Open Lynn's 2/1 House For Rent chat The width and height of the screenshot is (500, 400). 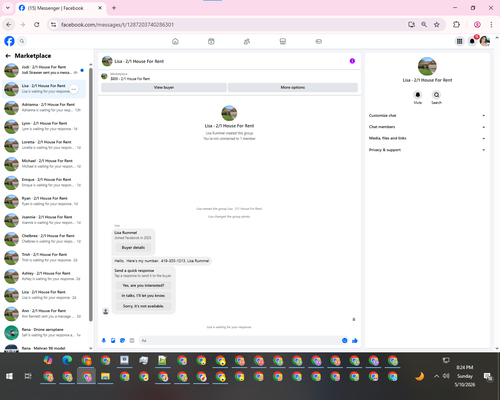[x=44, y=126]
